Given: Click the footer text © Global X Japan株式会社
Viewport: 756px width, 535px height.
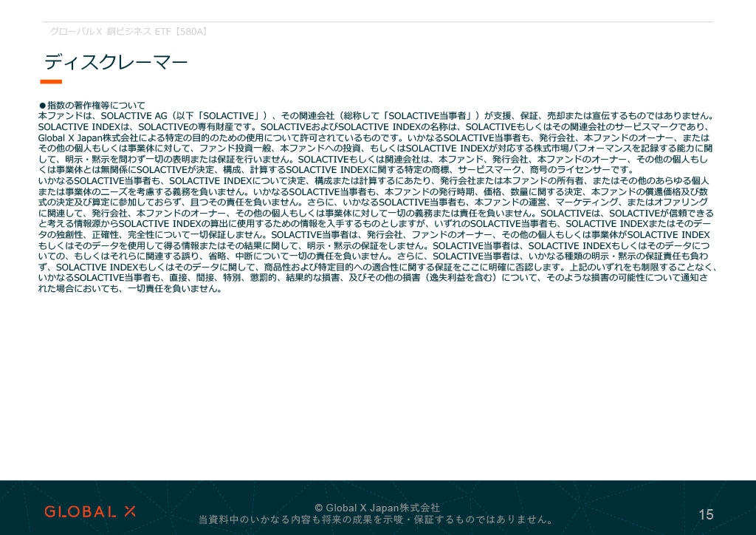Looking at the screenshot, I should coord(377,508).
